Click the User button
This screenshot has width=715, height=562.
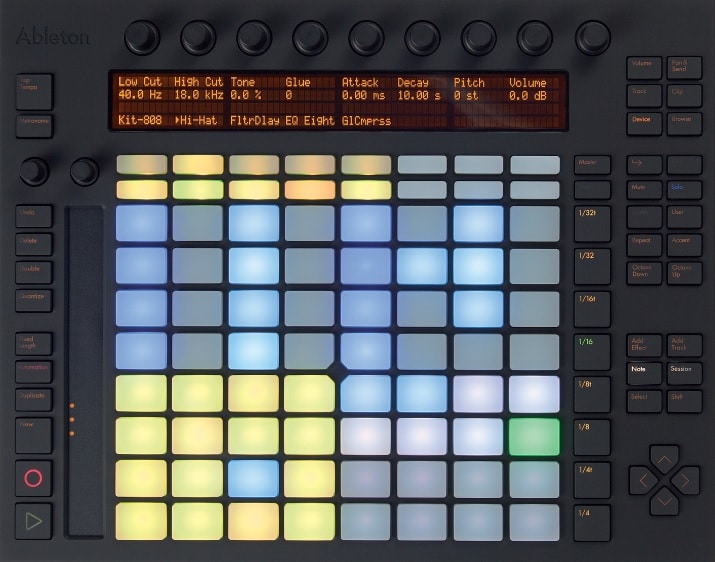684,217
